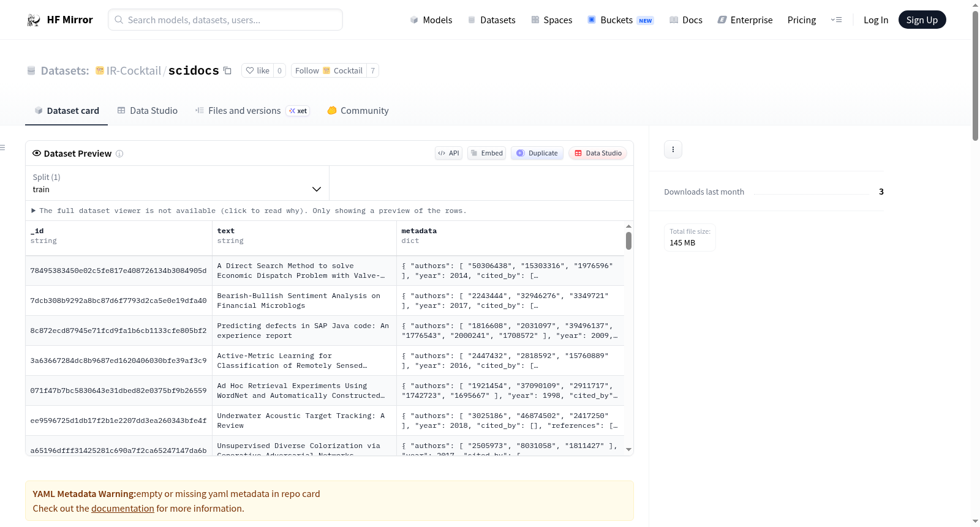Click the table scroll-down arrow
This screenshot has height=527, width=980.
point(628,450)
